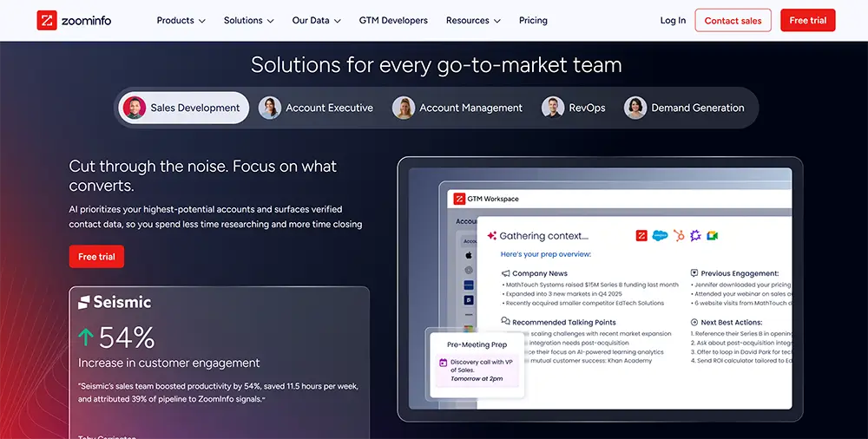Open the GTM Developers nav item
Image resolution: width=868 pixels, height=439 pixels.
point(393,21)
